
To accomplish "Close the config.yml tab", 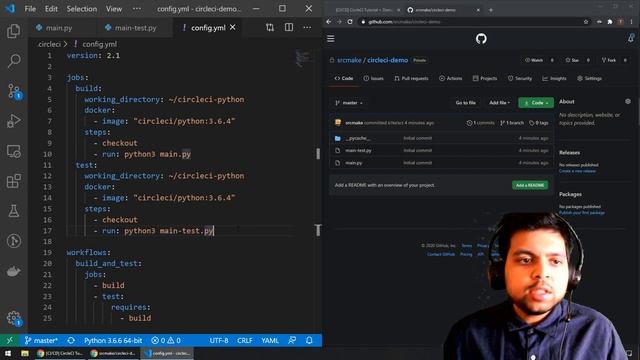I will [232, 27].
